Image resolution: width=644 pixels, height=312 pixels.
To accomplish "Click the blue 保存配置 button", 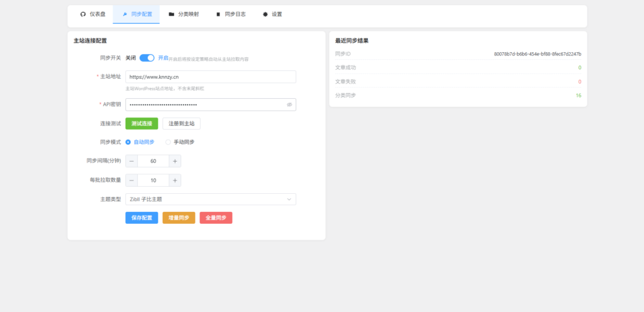I will (142, 218).
